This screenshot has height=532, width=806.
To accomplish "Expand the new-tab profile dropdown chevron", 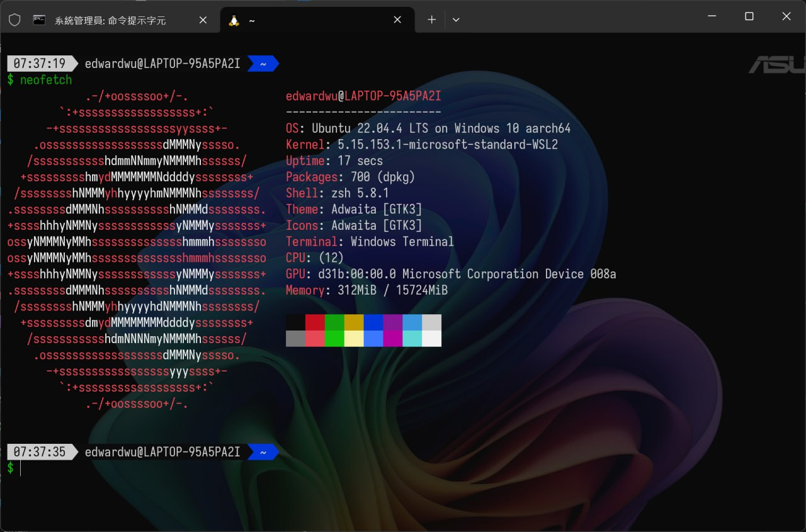I will tap(456, 20).
